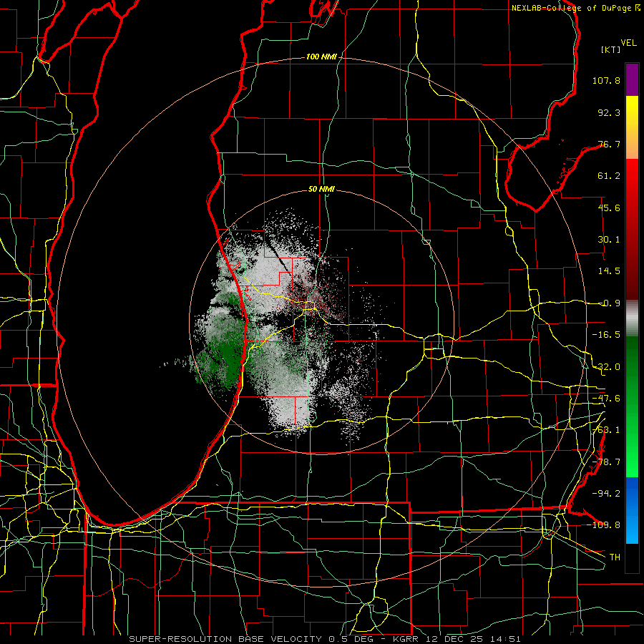Pick the gray near-zero segment of the velocity bar
The width and height of the screenshot is (644, 644).
632,318
